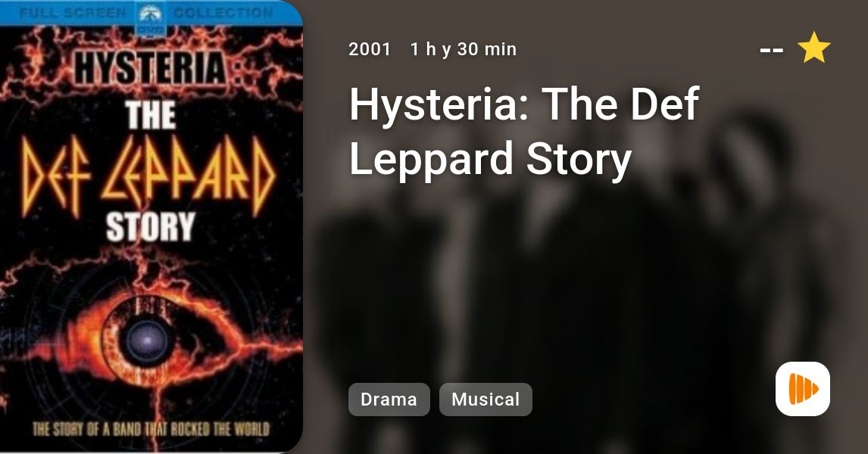Open the Hysteria: The Def Leppard Story title
Image resolution: width=868 pixels, height=454 pixels.
point(524,131)
